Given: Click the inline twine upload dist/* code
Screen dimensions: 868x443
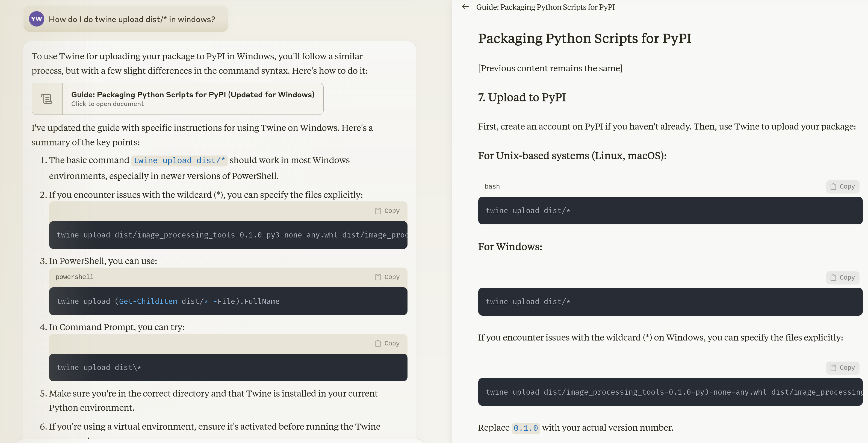Looking at the screenshot, I should (x=179, y=160).
